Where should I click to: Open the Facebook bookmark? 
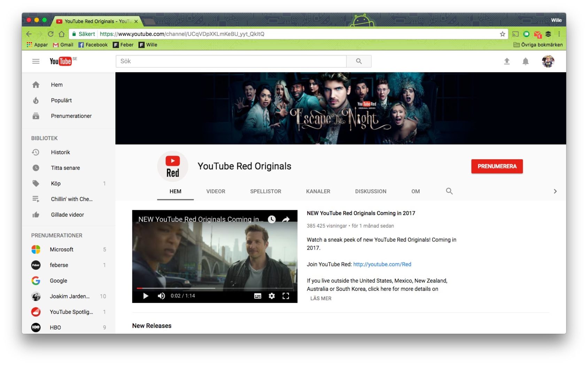[93, 45]
